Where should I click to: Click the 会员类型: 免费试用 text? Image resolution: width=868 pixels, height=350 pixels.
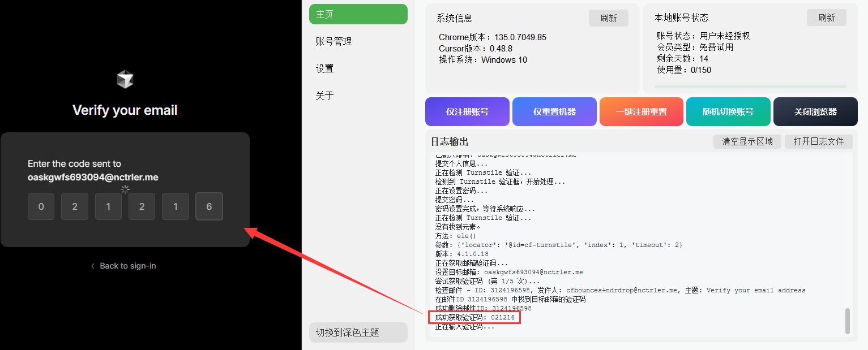pos(695,47)
